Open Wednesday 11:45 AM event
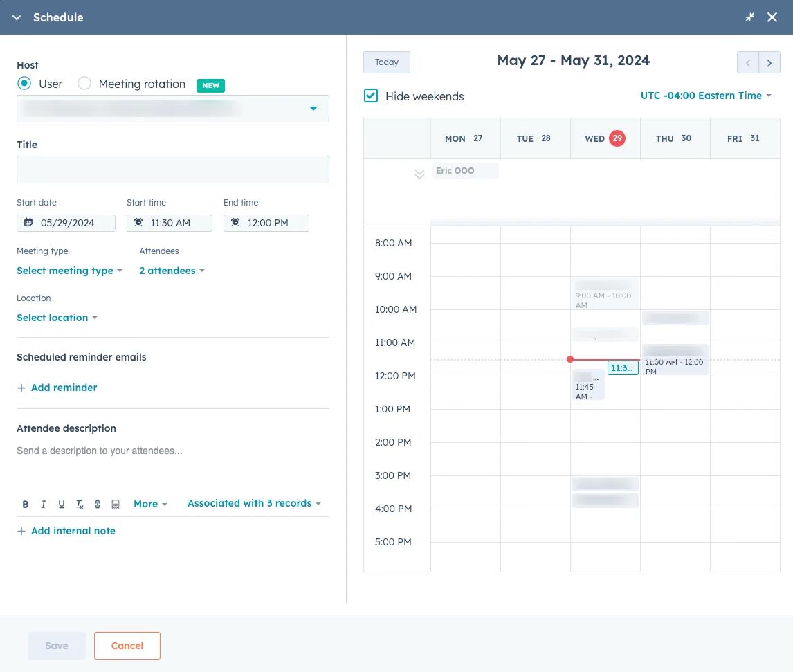 tap(588, 385)
